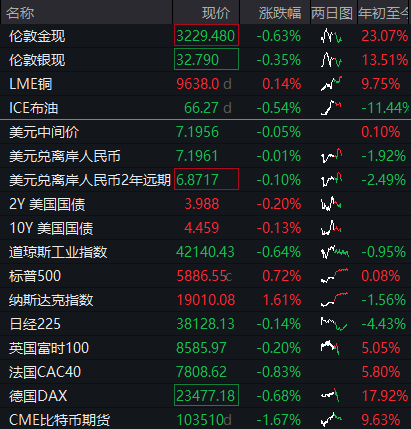The width and height of the screenshot is (411, 429).
Task: Select the 伦敦金现 row name
Action: (x=37, y=36)
